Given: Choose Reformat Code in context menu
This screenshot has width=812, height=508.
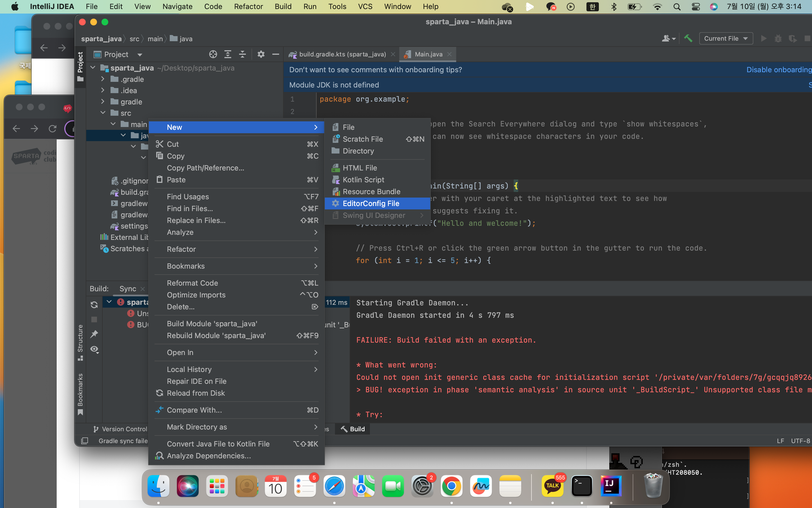Looking at the screenshot, I should tap(236, 283).
